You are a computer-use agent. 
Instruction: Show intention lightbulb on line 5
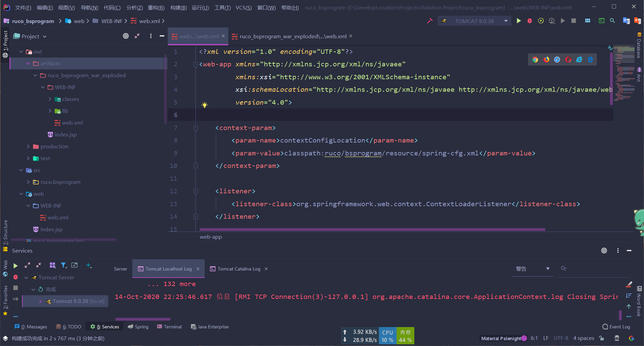click(205, 105)
